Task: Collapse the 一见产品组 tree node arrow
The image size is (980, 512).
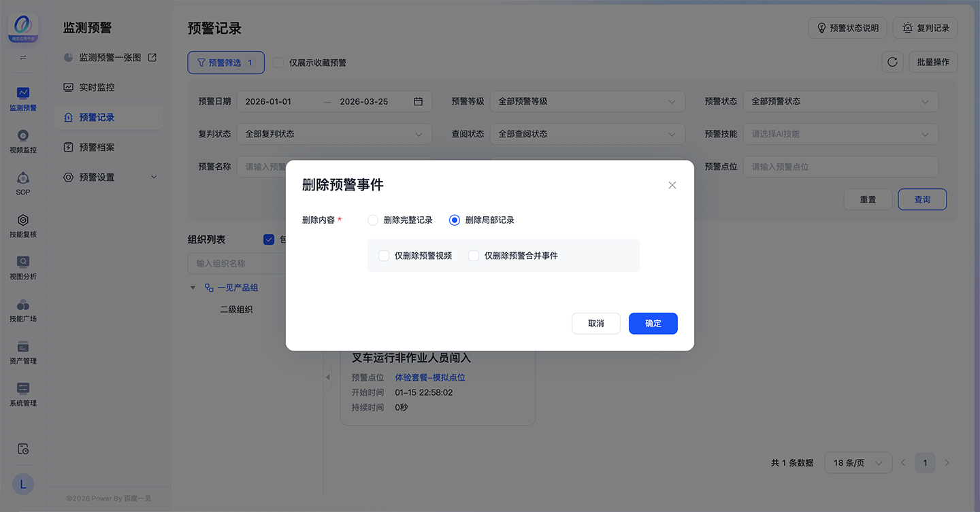Action: click(193, 288)
